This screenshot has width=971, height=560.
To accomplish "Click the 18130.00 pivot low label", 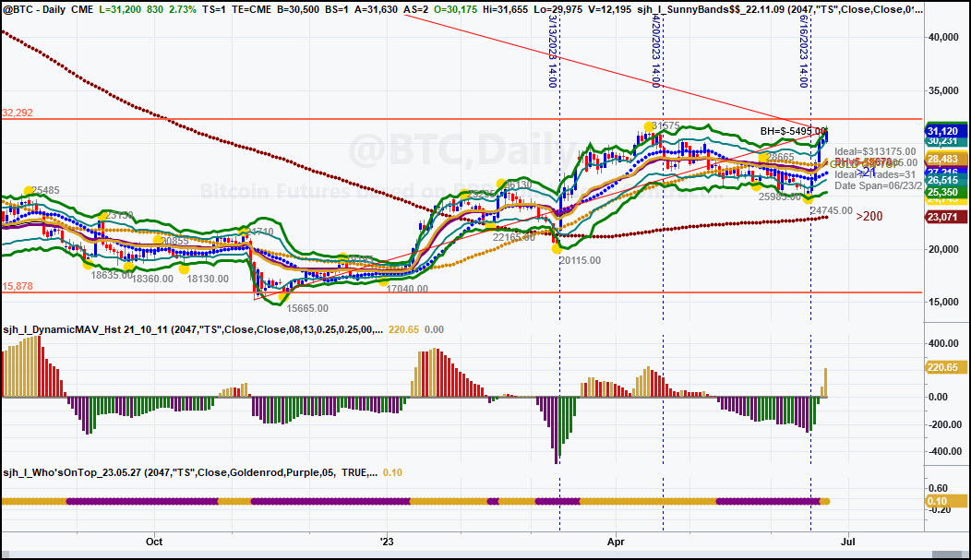I will [208, 279].
